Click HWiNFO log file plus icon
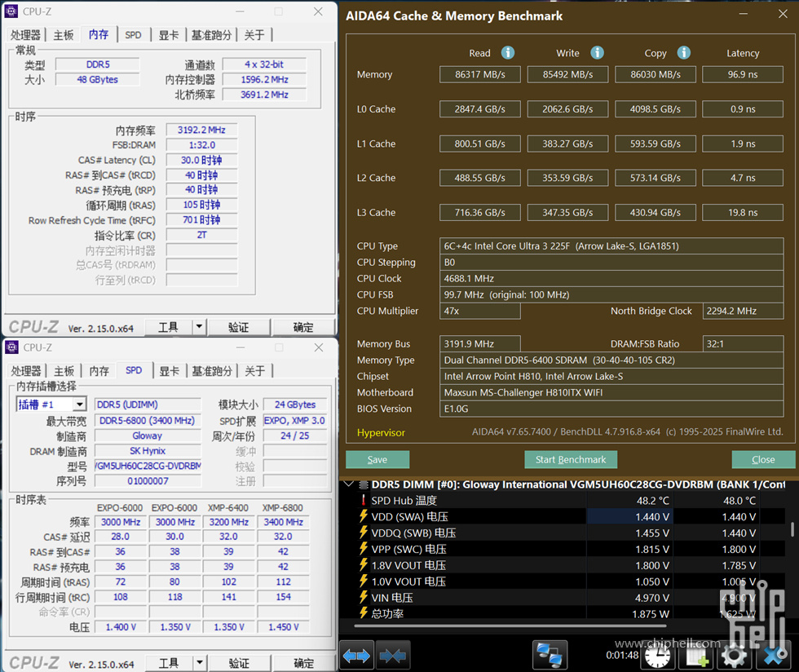799x672 pixels. click(x=698, y=657)
